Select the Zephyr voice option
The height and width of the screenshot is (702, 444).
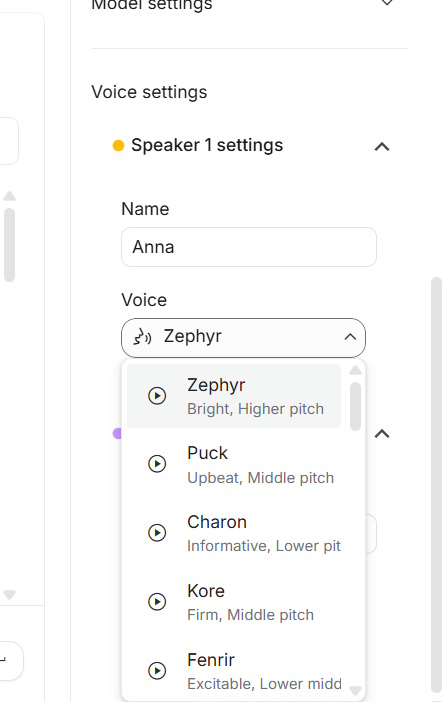234,396
